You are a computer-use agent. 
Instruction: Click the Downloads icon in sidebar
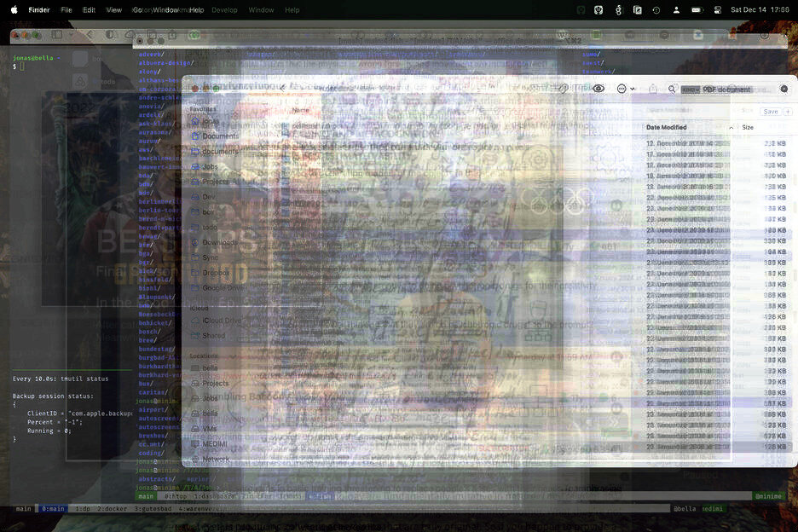(195, 242)
